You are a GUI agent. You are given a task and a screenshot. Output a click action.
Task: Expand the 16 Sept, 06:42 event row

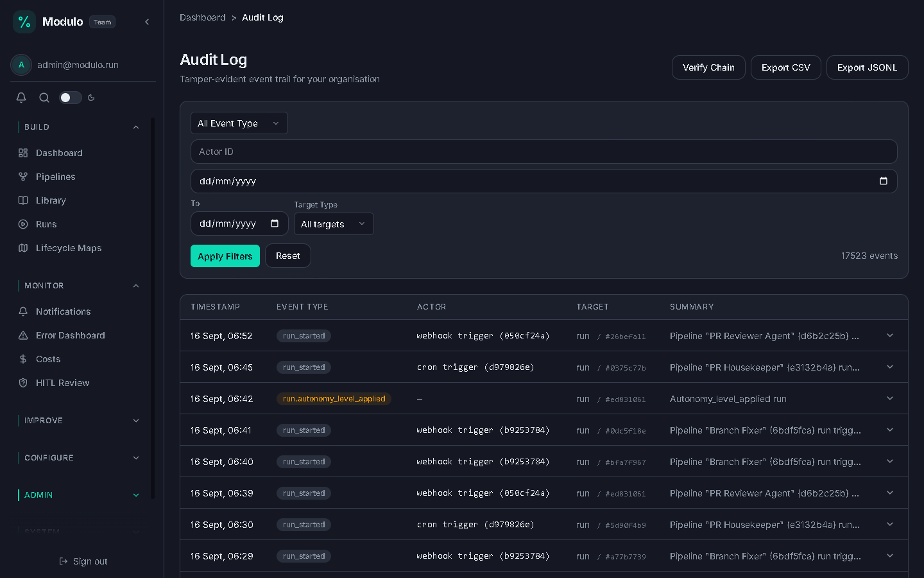pyautogui.click(x=890, y=398)
